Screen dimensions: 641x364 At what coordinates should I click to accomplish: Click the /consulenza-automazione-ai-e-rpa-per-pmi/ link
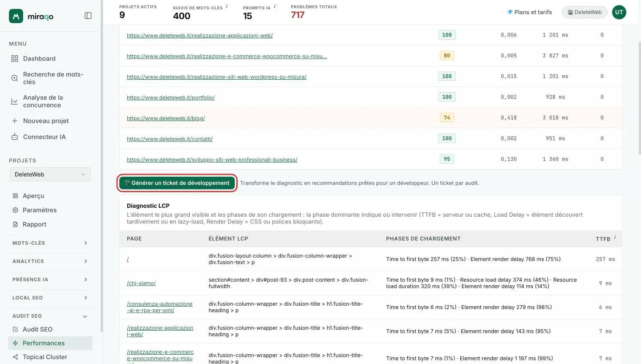click(x=160, y=307)
